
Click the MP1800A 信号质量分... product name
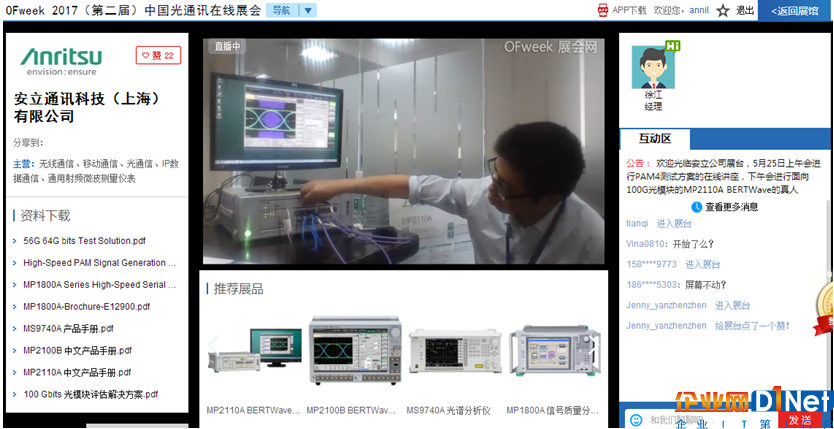553,410
